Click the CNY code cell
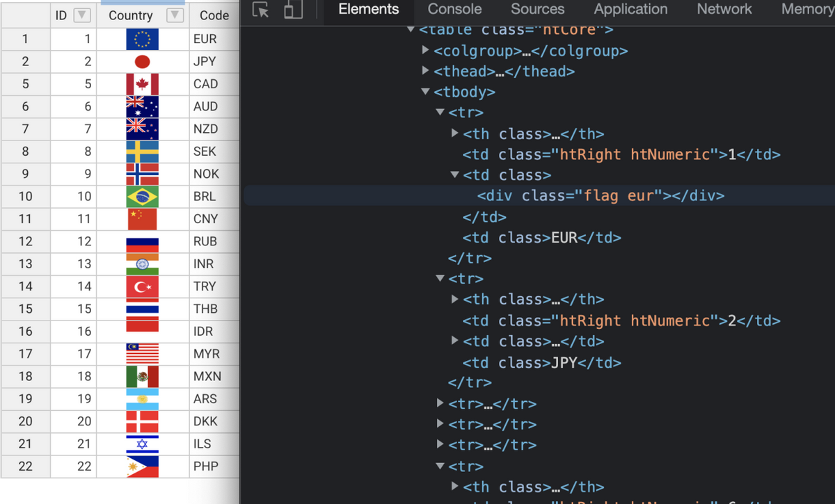This screenshot has height=504, width=835. (214, 219)
